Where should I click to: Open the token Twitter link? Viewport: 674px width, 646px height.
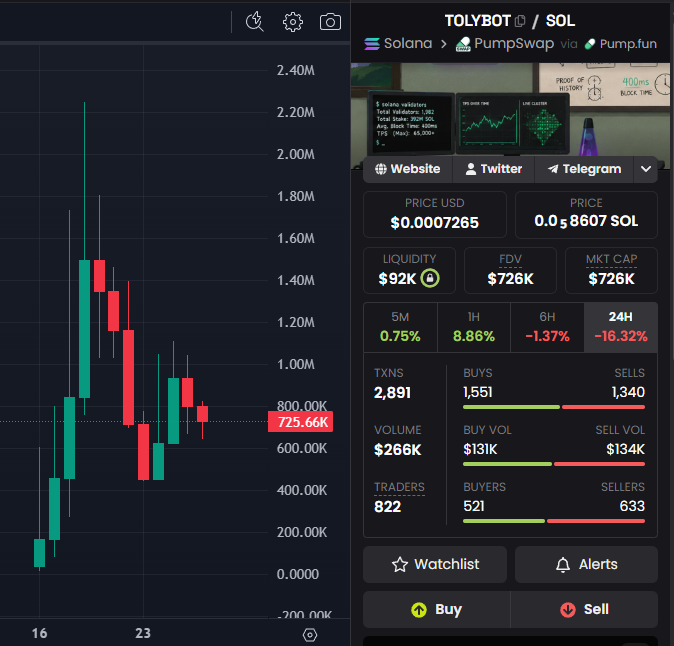(493, 169)
